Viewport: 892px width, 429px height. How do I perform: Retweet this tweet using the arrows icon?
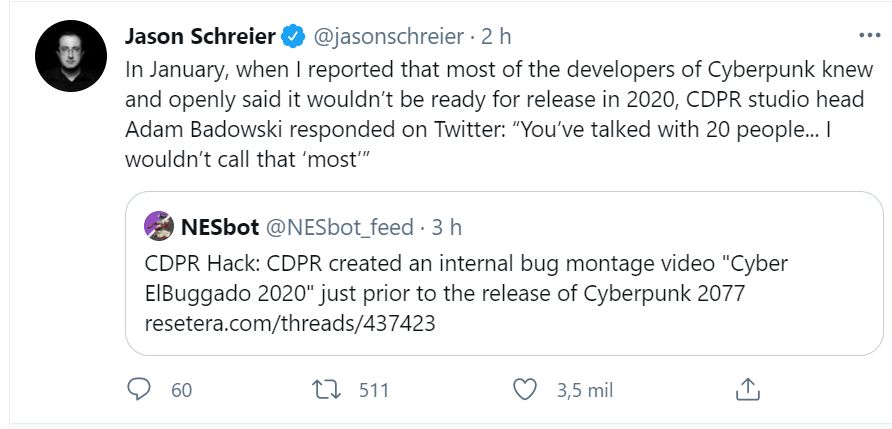click(x=328, y=389)
